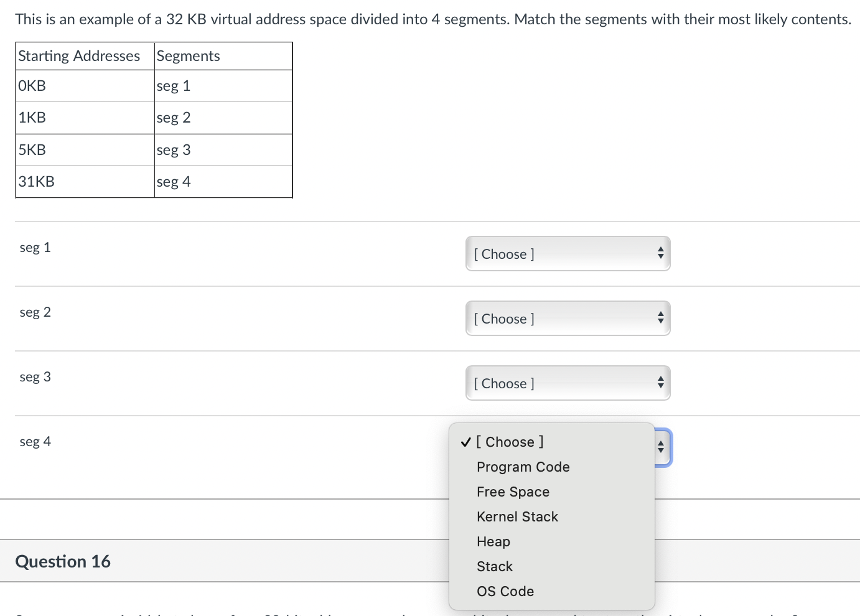Click the stepper arrows on seg 2 dropdown
This screenshot has width=860, height=616.
tap(660, 318)
